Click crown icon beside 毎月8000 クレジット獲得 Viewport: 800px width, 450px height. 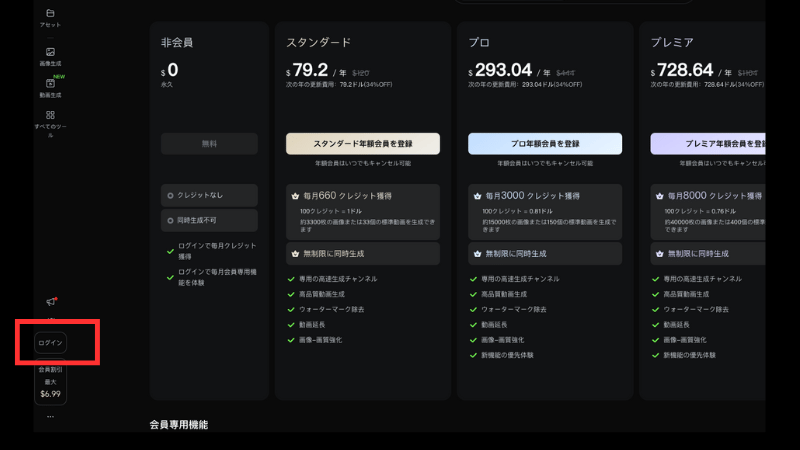pyautogui.click(x=659, y=196)
